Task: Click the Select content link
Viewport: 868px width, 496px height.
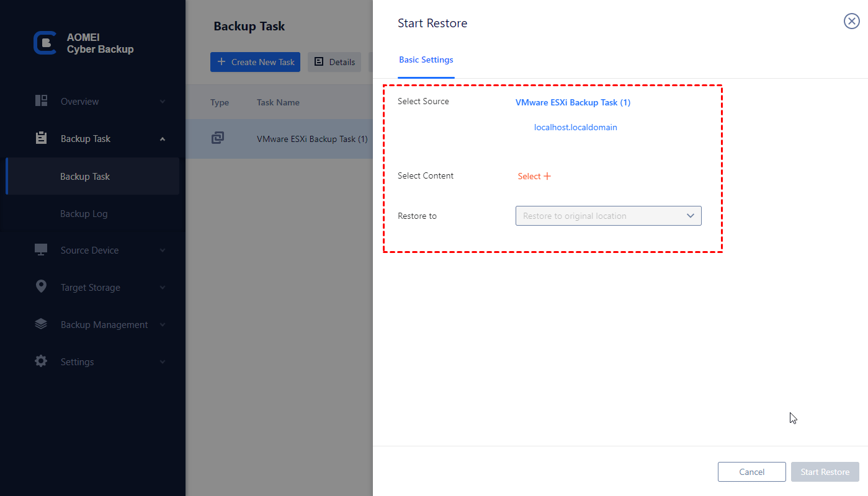Action: (534, 176)
